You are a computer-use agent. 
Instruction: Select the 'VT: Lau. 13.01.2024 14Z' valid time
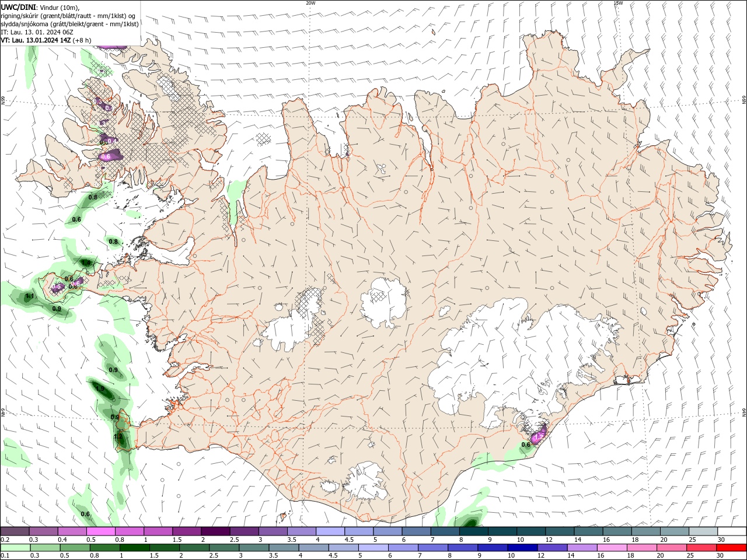tap(36, 40)
